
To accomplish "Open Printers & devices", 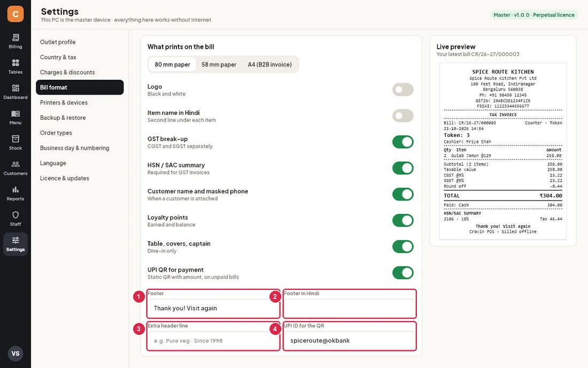I will [80, 102].
